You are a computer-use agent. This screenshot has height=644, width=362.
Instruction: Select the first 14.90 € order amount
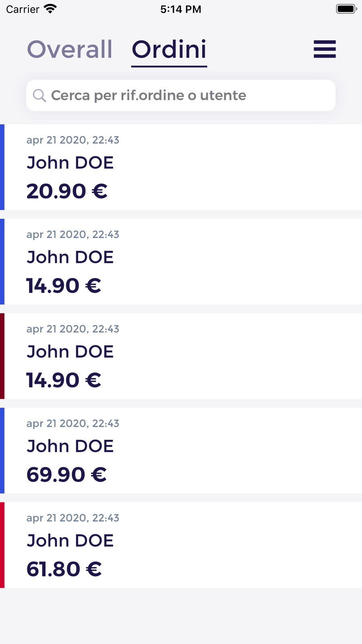tap(64, 286)
